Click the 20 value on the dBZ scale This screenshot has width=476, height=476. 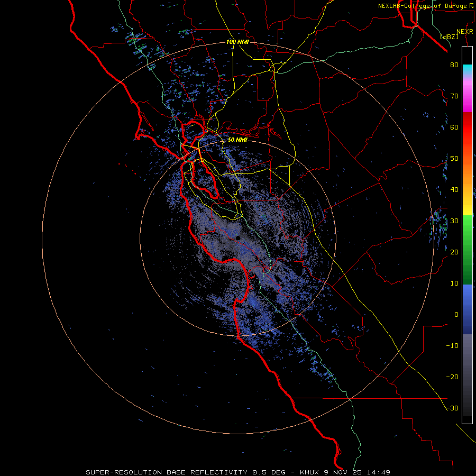(454, 252)
